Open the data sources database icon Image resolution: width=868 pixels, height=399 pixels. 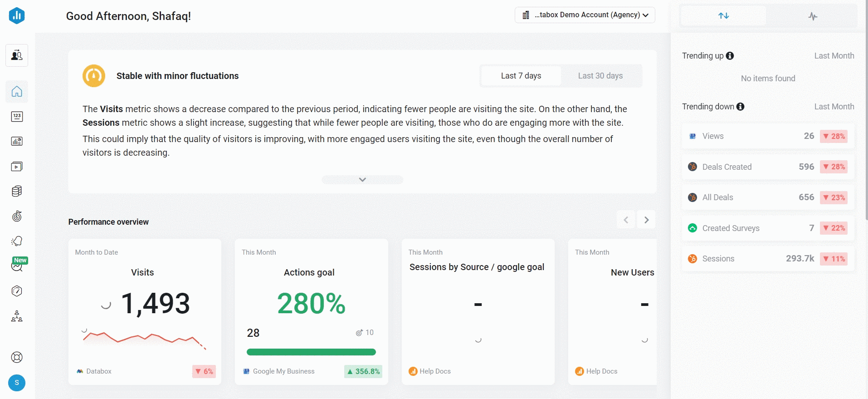click(x=17, y=191)
